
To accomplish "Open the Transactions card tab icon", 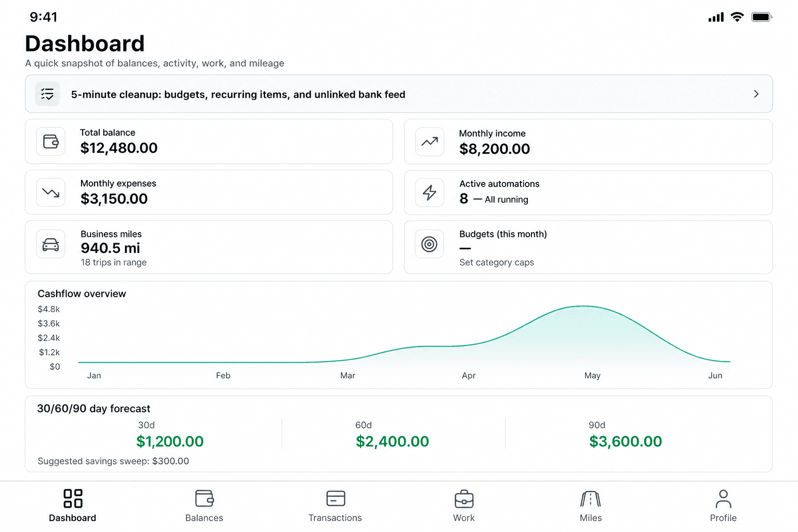I will click(336, 498).
